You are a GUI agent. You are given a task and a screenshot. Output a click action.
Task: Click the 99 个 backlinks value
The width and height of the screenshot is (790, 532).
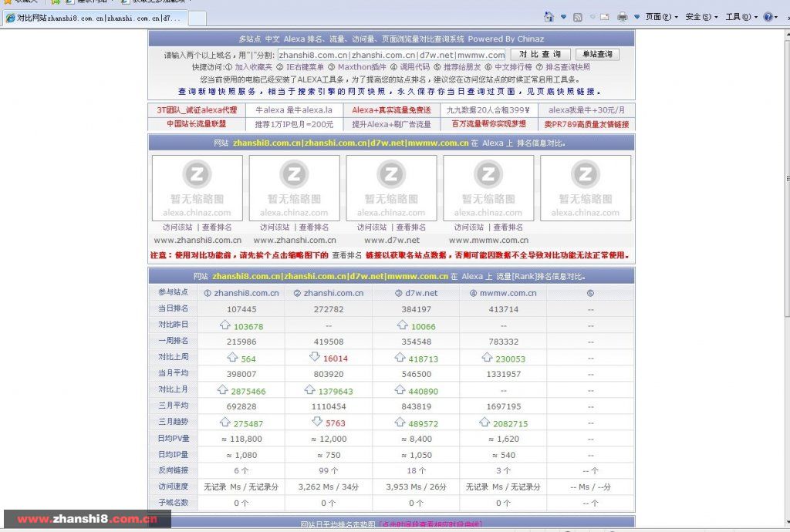[x=329, y=470]
